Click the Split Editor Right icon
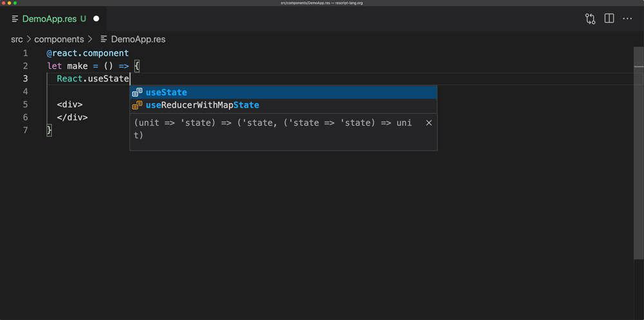The image size is (644, 320). coord(609,19)
